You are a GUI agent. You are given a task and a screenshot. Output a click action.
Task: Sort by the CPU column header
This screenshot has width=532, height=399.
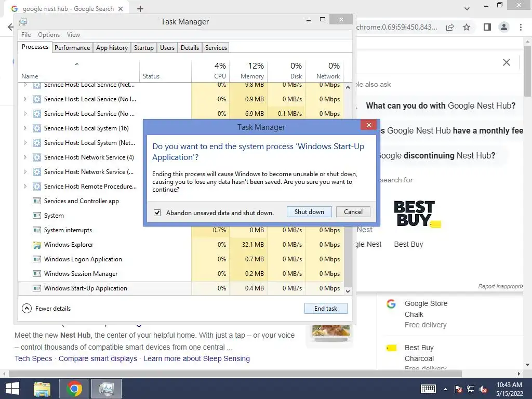(211, 71)
